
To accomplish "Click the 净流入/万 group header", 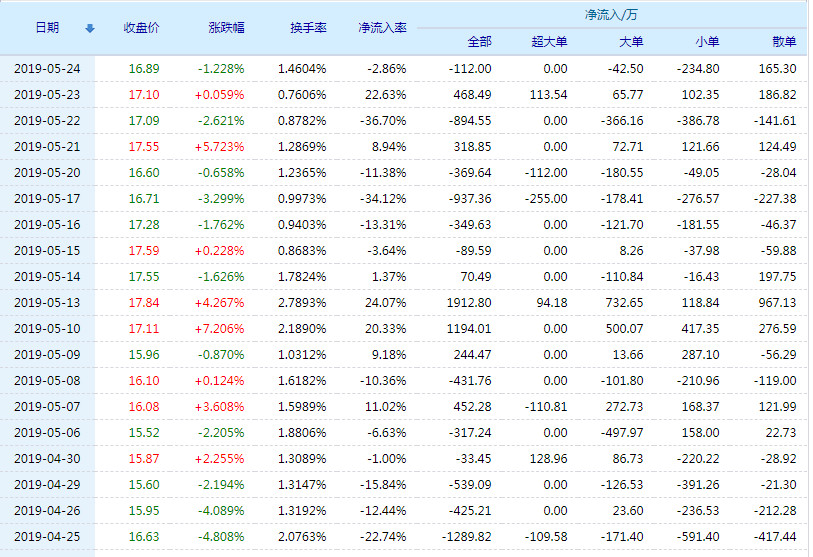I will [x=611, y=15].
